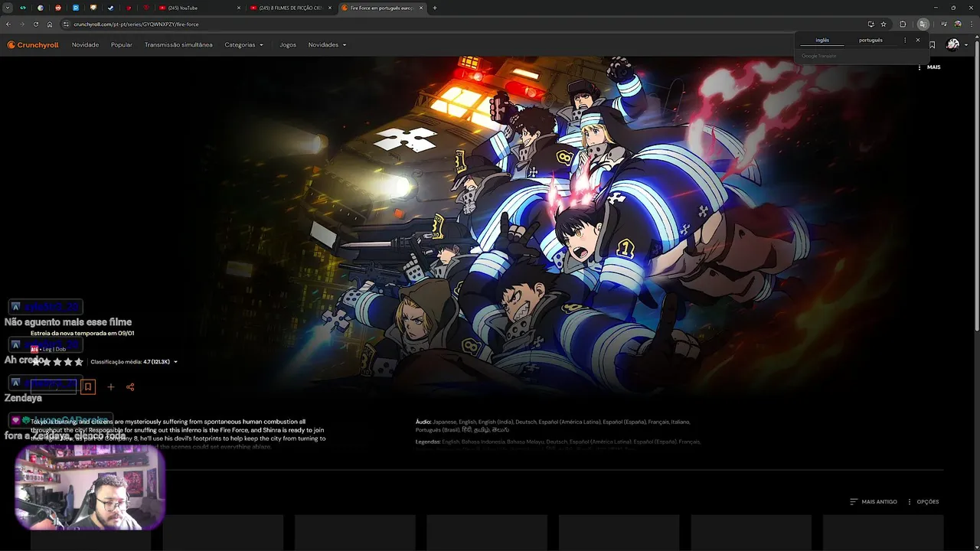Click the Crunchyroll logo
This screenshot has width=980, height=551.
pyautogui.click(x=33, y=45)
